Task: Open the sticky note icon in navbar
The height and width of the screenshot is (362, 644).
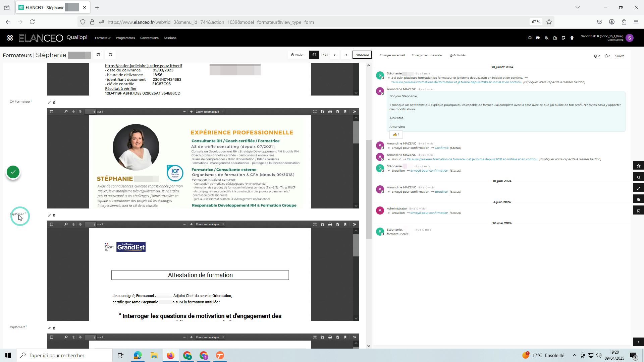Action: tap(563, 38)
